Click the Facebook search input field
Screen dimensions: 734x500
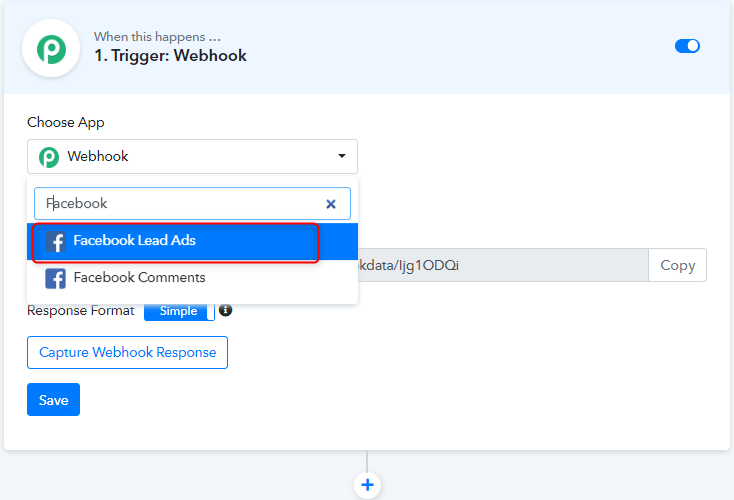tap(192, 204)
